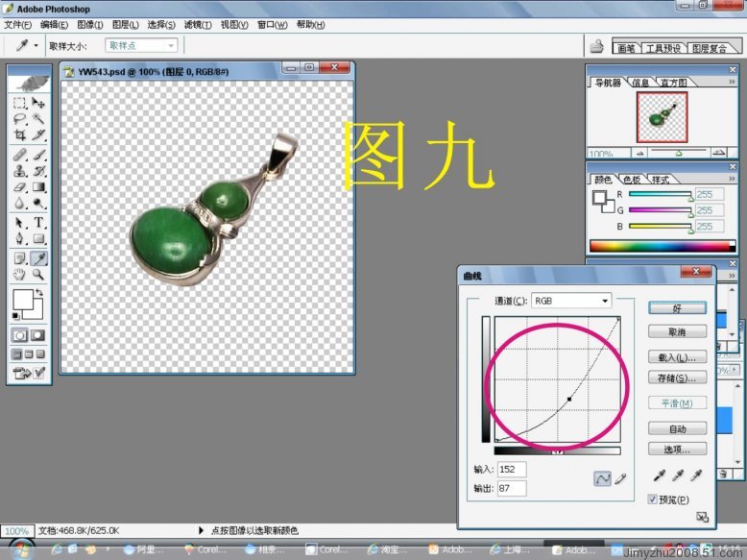The image size is (747, 560).
Task: Enable Full Screen mode
Action: [40, 354]
